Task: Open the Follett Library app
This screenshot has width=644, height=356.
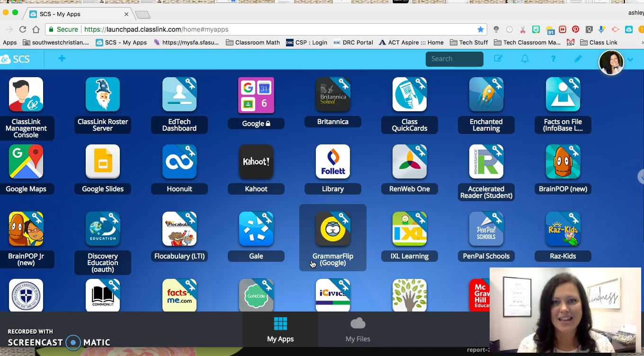Action: [x=333, y=162]
